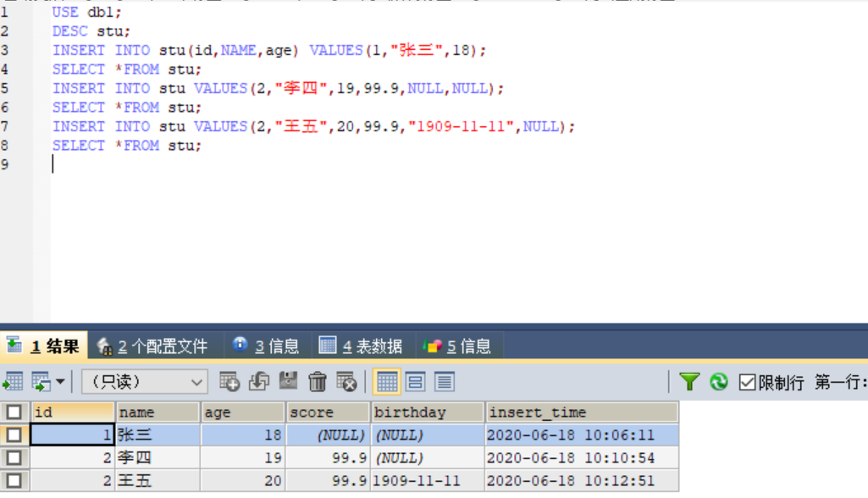The image size is (868, 498).
Task: Select the (NULL) birthday cell of 李四
Action: click(428, 457)
